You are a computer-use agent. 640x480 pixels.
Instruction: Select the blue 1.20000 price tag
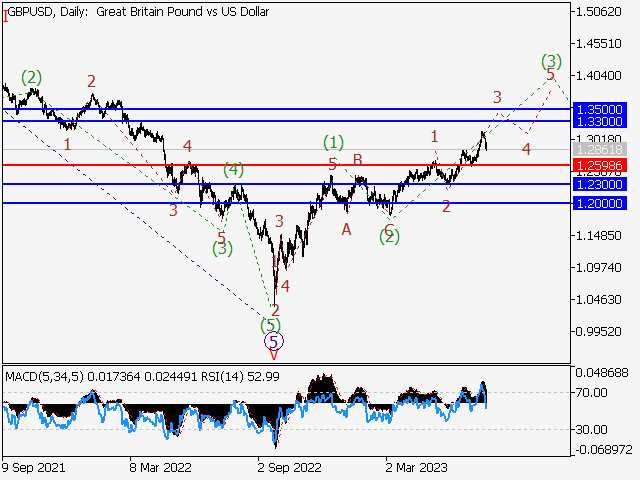(x=600, y=203)
